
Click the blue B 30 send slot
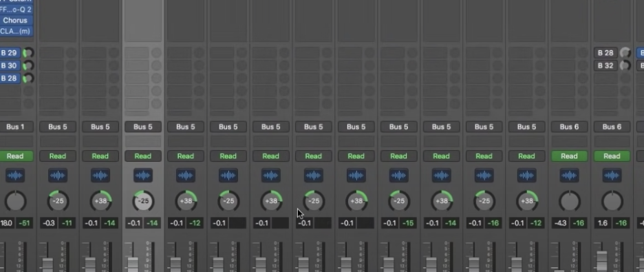click(10, 65)
